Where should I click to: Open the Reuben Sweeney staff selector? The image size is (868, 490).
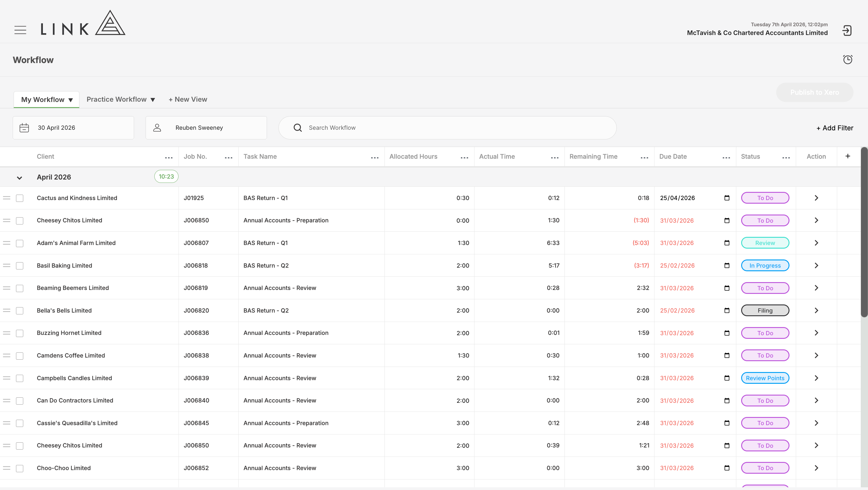click(206, 128)
